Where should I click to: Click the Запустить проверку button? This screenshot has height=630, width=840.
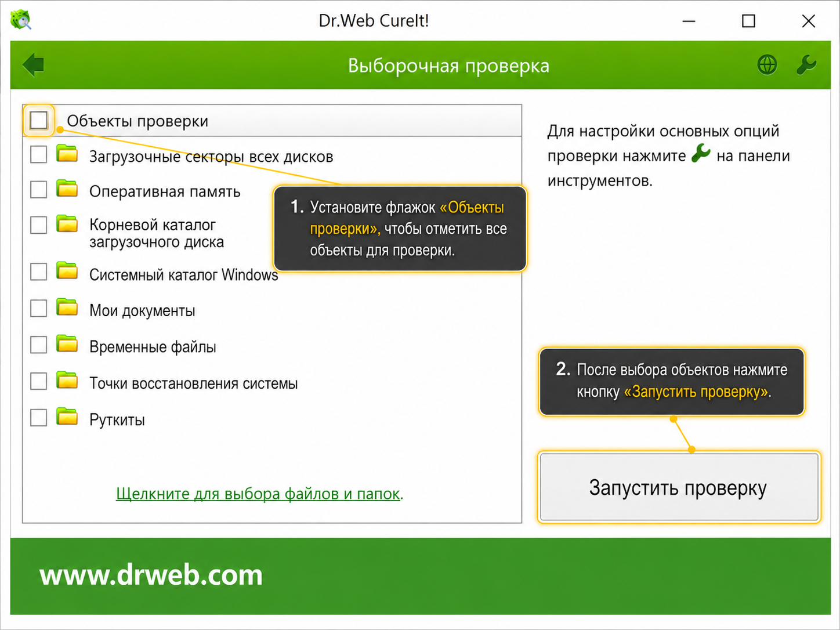click(x=679, y=487)
